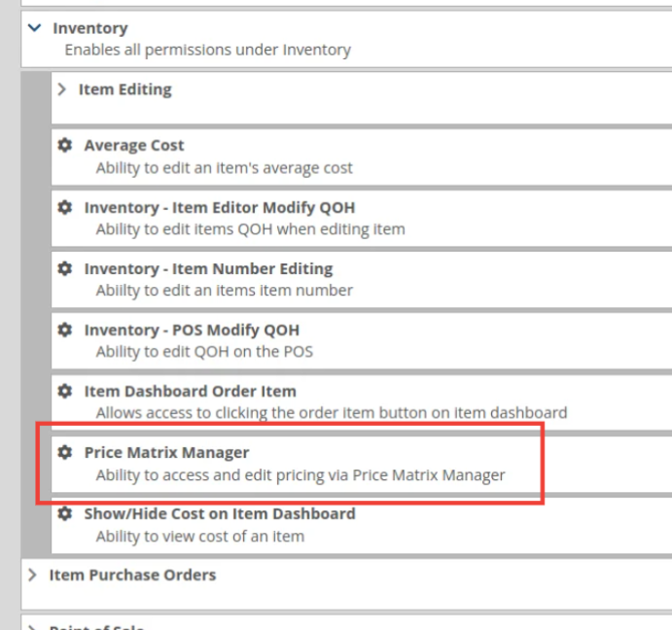Click gear icon for Item Dashboard Order Item

[65, 391]
